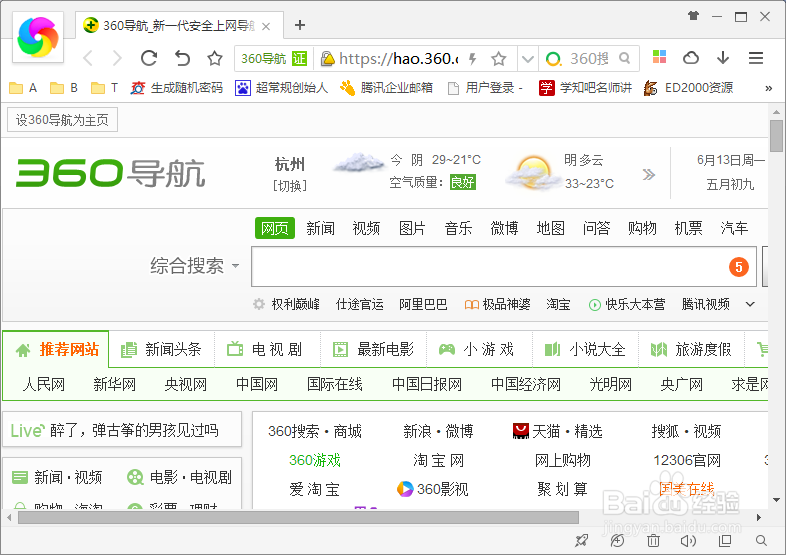786x555 pixels.
Task: Open bookmark folder A
Action: pos(24,88)
